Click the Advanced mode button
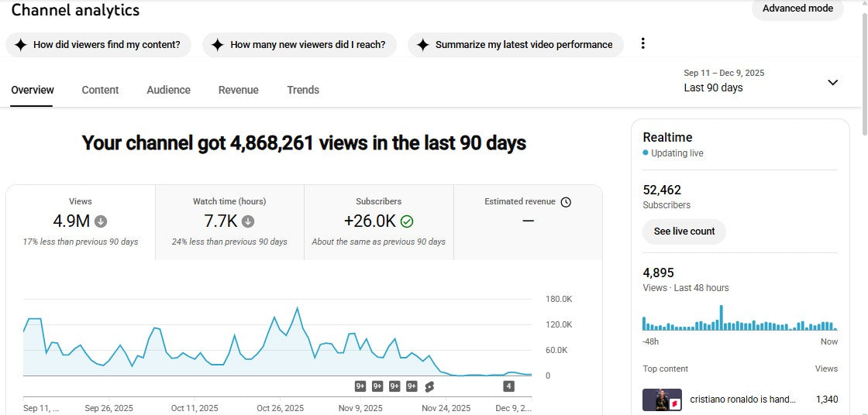The image size is (868, 415). (x=797, y=9)
